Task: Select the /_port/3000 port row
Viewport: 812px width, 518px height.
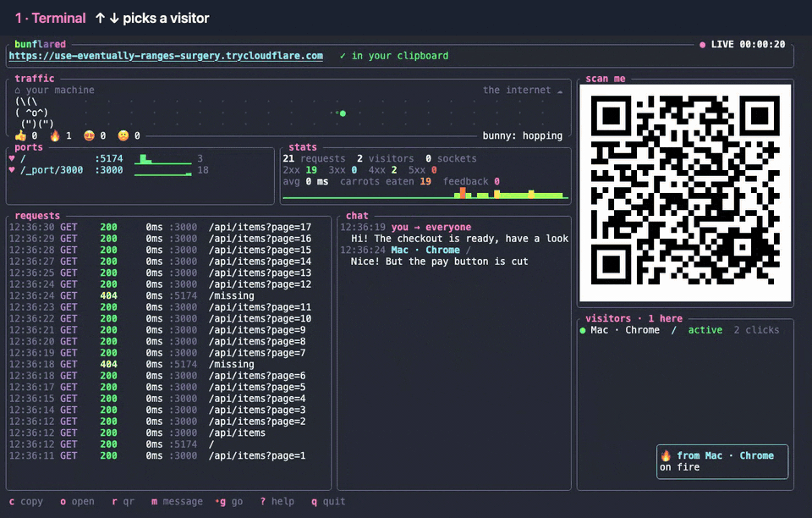Action: [x=109, y=170]
